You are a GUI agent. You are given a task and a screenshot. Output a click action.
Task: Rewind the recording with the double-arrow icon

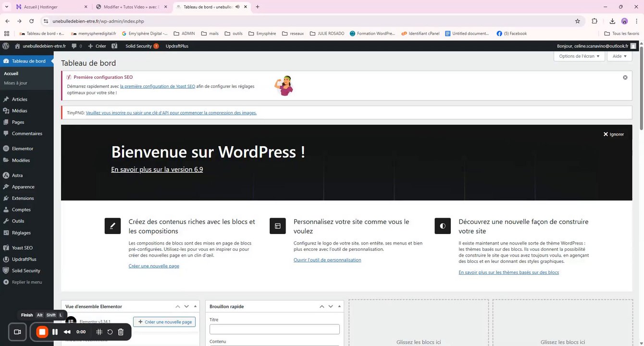[67, 332]
